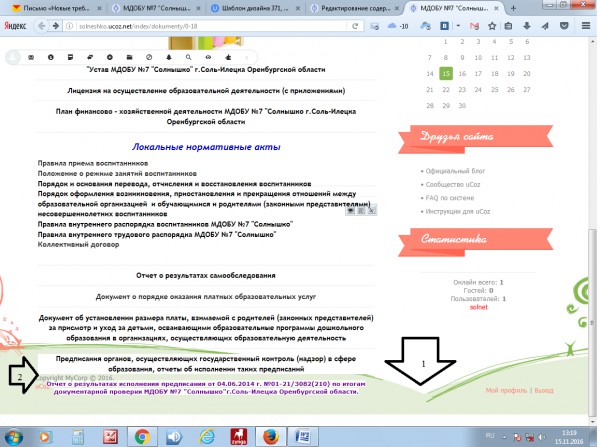Click the vertical page scrollbar thumb
Screen dimensions: 600x447
point(592,321)
